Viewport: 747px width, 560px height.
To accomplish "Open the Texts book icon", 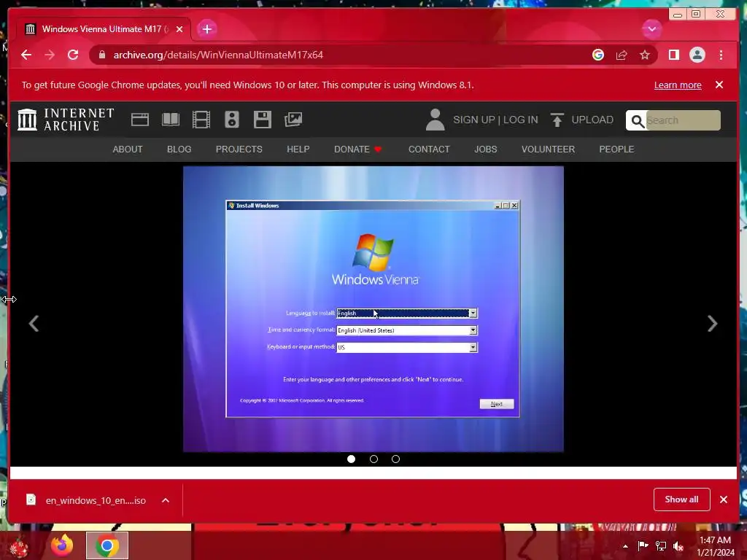I will point(171,120).
